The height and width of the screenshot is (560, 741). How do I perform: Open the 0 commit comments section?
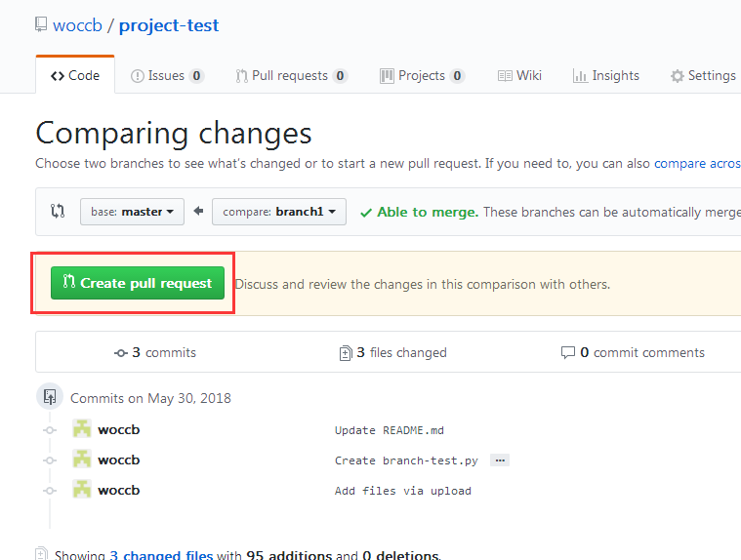(633, 353)
